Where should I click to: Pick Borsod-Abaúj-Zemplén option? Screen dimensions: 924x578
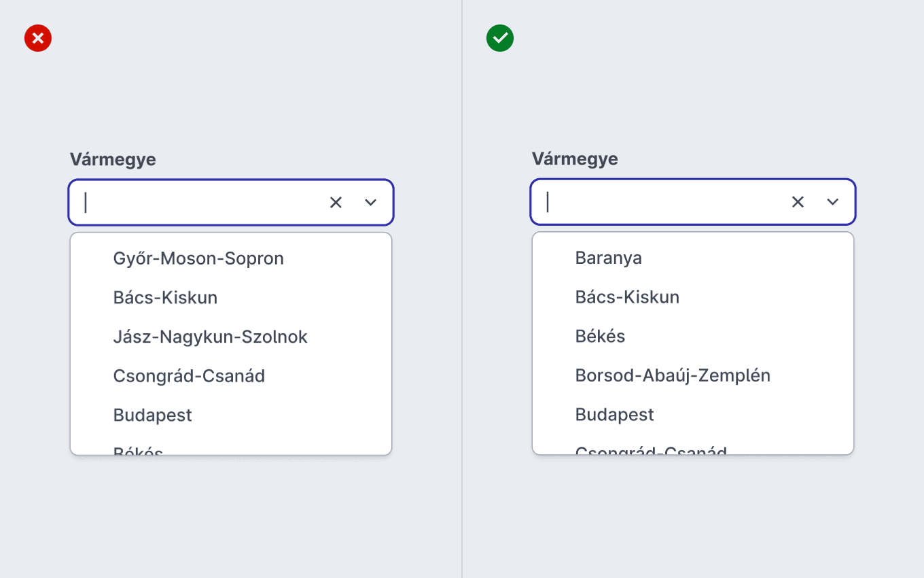point(693,375)
